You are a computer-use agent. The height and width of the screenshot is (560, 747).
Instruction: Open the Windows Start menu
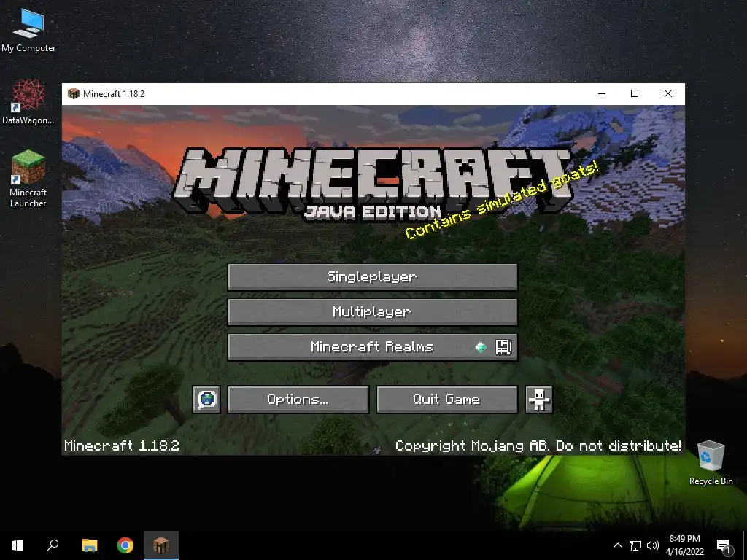(18, 545)
